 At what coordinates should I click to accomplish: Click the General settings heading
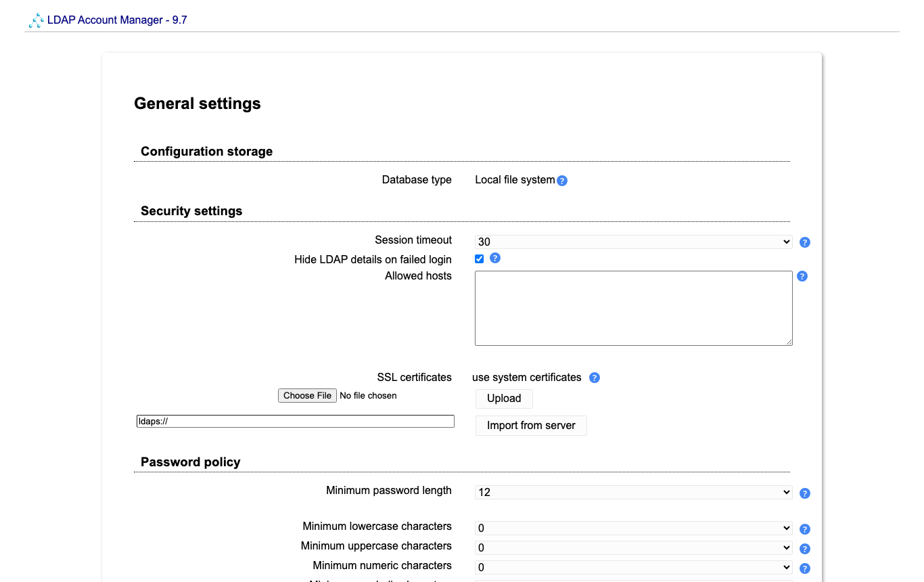(x=198, y=104)
